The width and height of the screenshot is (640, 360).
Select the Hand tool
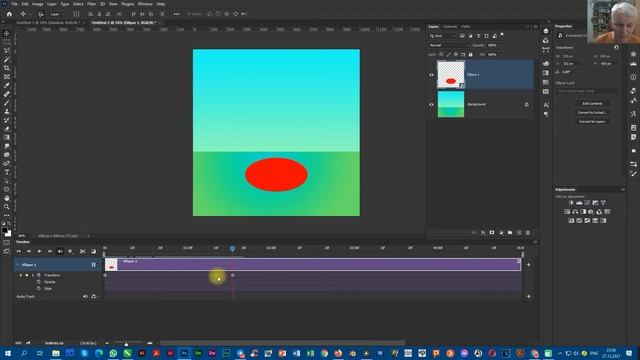pyautogui.click(x=7, y=198)
